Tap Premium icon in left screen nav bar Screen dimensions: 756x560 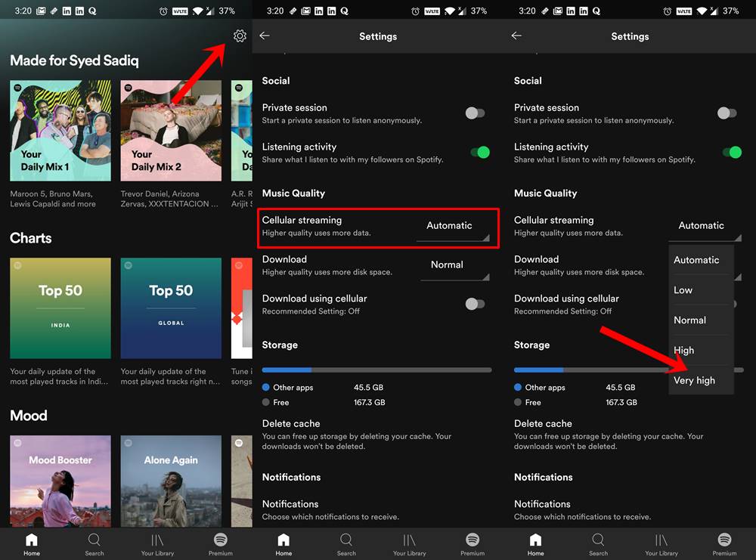pos(220,545)
